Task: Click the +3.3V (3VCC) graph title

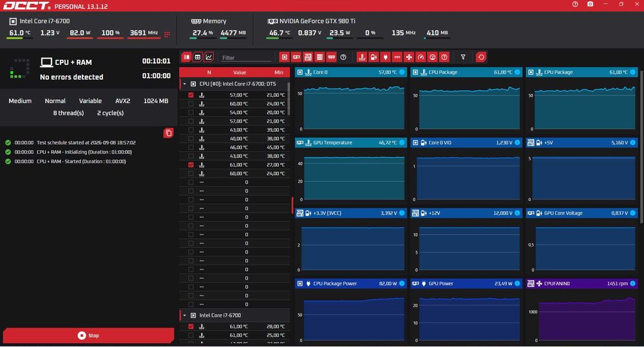Action: (x=327, y=213)
